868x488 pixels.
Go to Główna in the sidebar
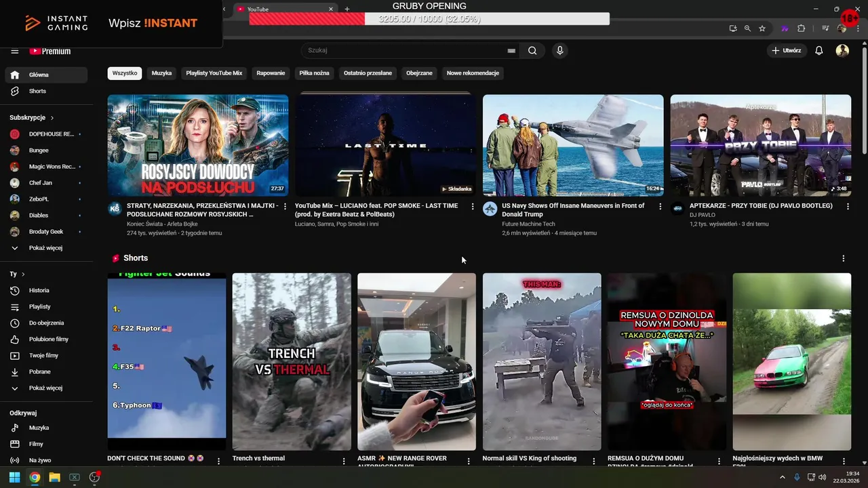[46, 75]
